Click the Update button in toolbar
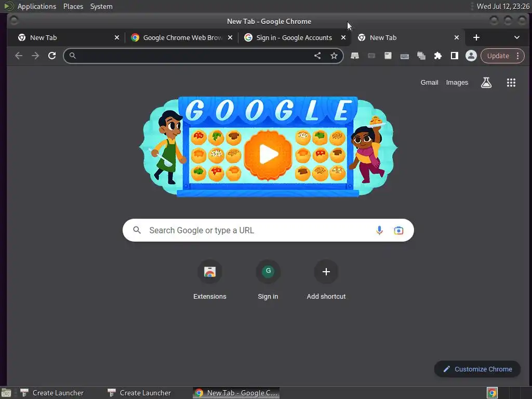The image size is (532, 399). pyautogui.click(x=498, y=56)
